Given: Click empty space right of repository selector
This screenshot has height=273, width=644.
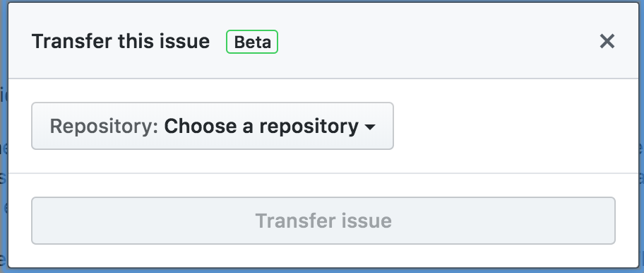Looking at the screenshot, I should click(x=513, y=126).
